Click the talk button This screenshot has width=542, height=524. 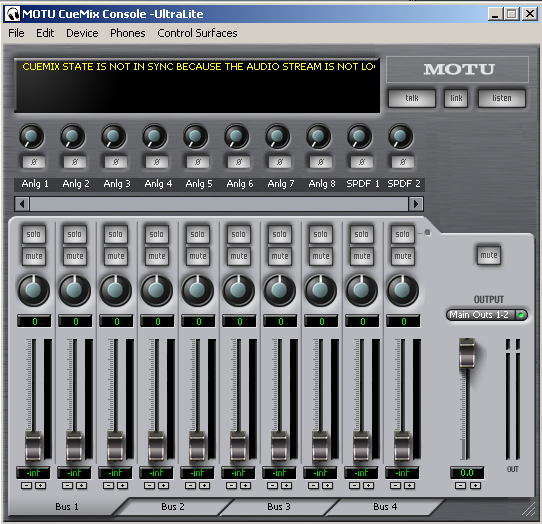(412, 99)
